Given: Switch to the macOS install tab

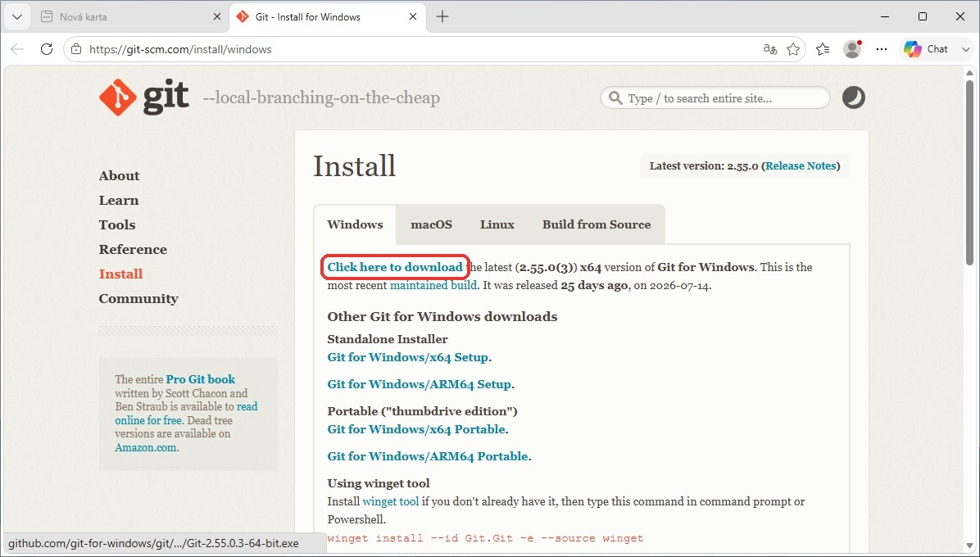Looking at the screenshot, I should tap(431, 224).
